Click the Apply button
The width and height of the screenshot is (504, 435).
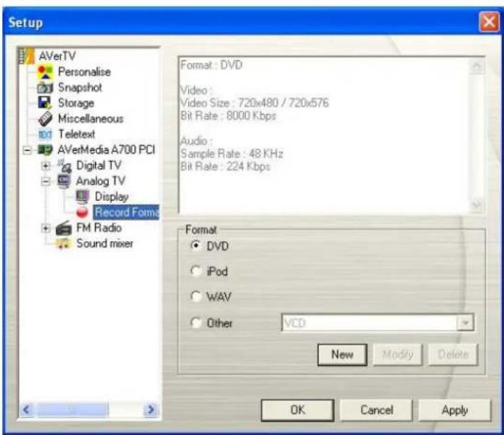[x=455, y=410]
